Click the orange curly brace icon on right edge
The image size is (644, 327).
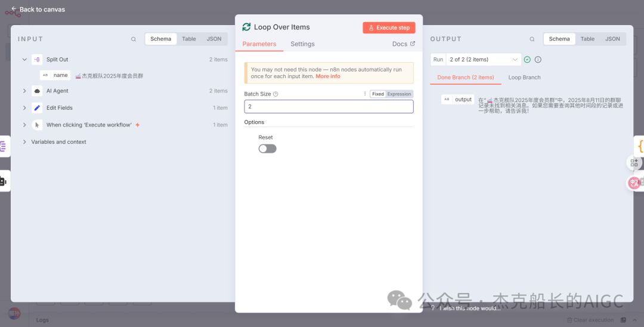click(639, 146)
